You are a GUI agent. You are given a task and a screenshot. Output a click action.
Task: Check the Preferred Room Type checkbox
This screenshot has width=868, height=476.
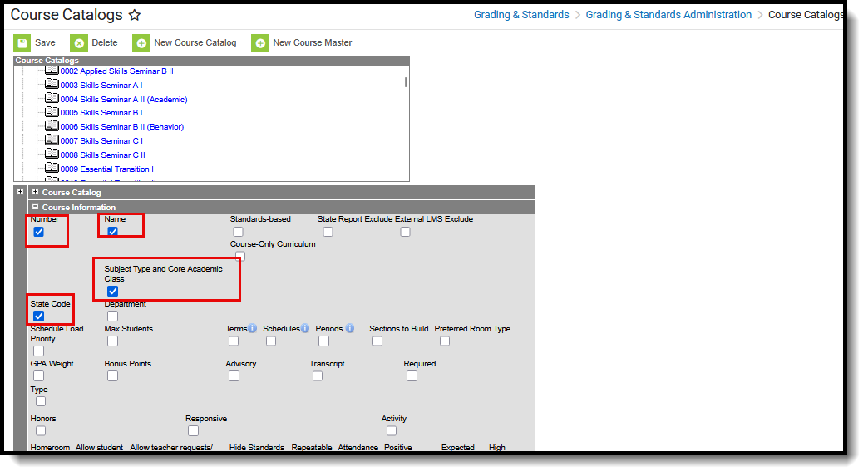point(445,341)
